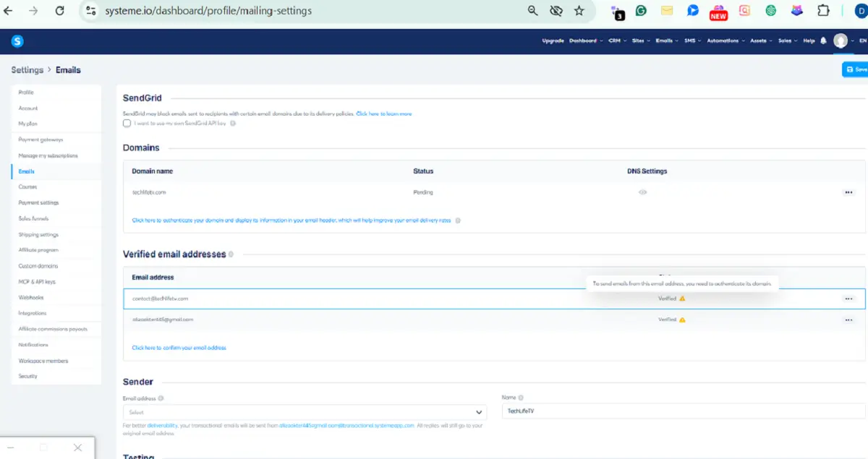
Task: Open three-dot menu for contact@techlifetv.com
Action: 848,299
